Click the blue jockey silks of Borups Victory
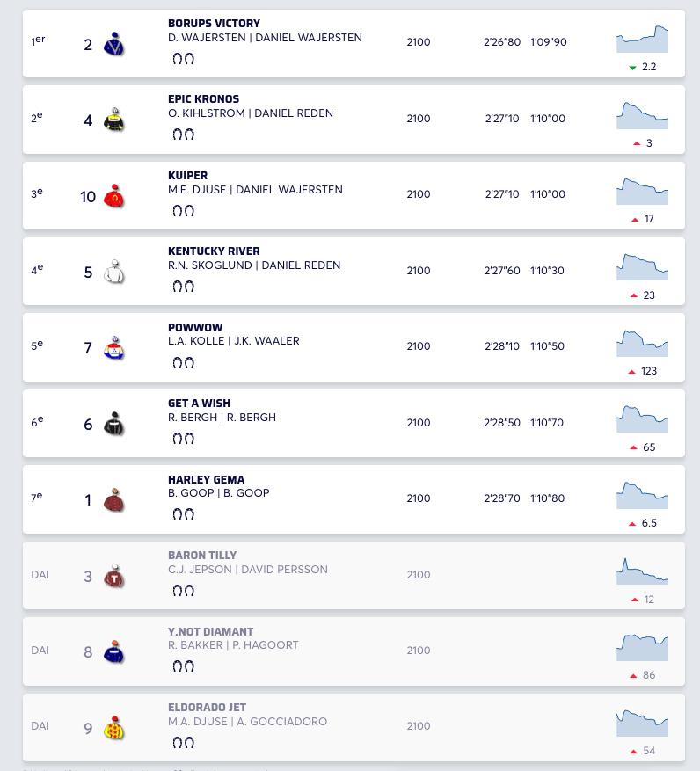 (x=113, y=44)
